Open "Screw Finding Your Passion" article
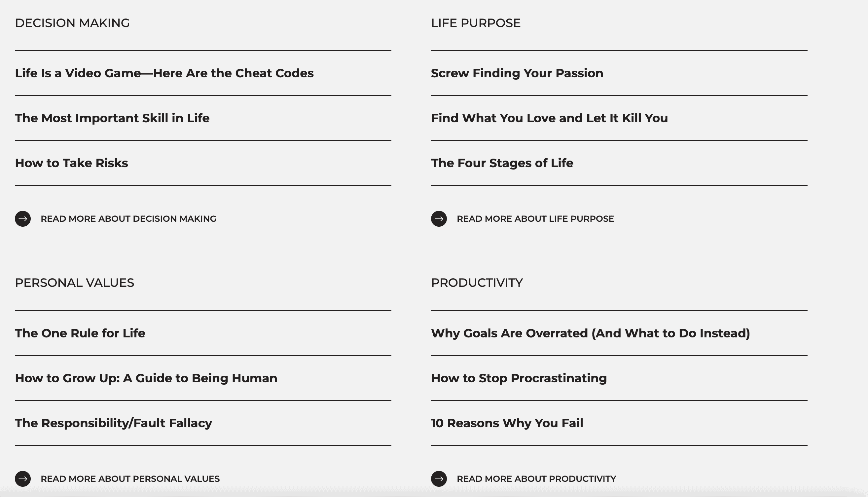 point(517,73)
